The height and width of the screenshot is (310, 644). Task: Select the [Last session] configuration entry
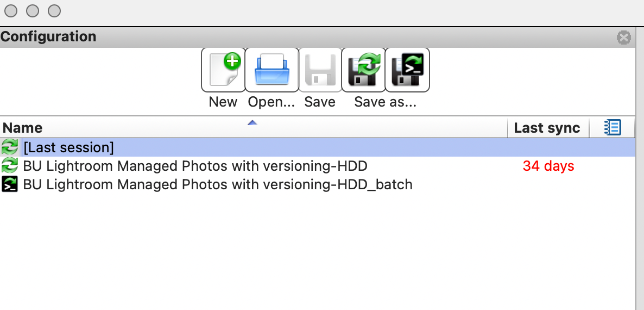pyautogui.click(x=318, y=147)
